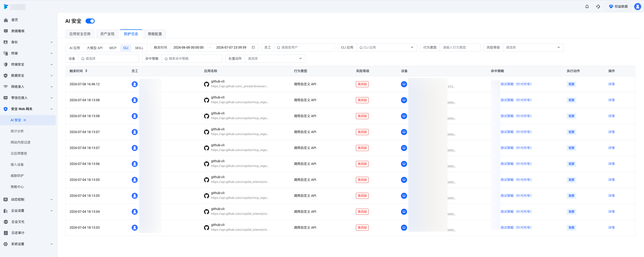The image size is (644, 257).
Task: Switch to the 资产发现 tab
Action: pyautogui.click(x=107, y=34)
